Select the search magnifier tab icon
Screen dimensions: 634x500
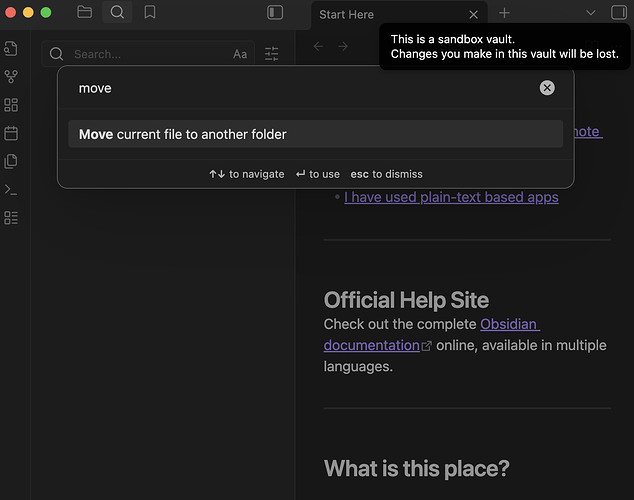[117, 13]
